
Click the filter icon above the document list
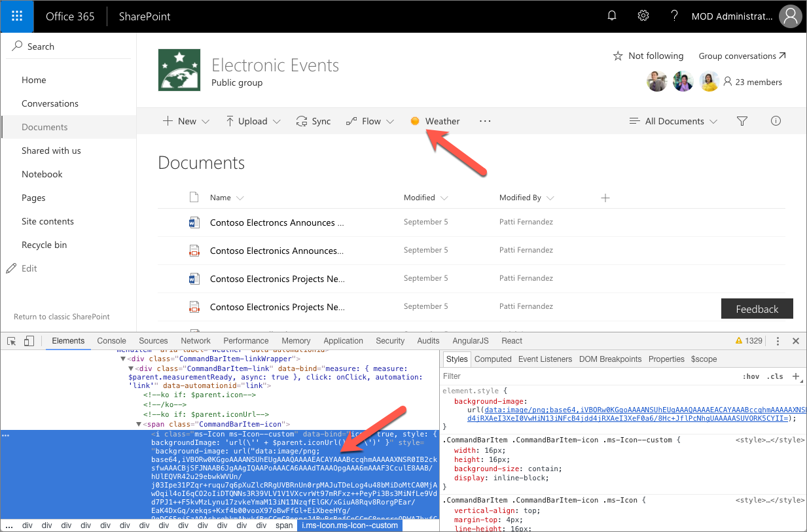(x=742, y=120)
